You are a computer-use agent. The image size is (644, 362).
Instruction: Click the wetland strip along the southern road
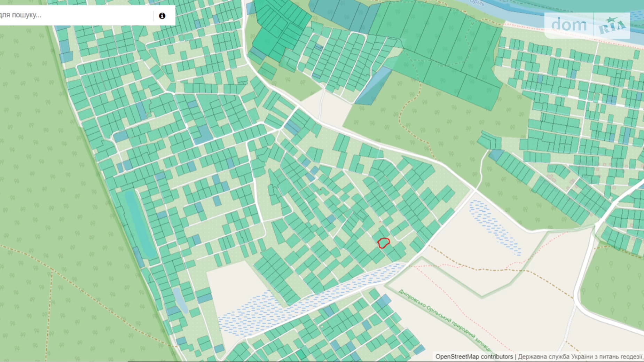click(313, 299)
